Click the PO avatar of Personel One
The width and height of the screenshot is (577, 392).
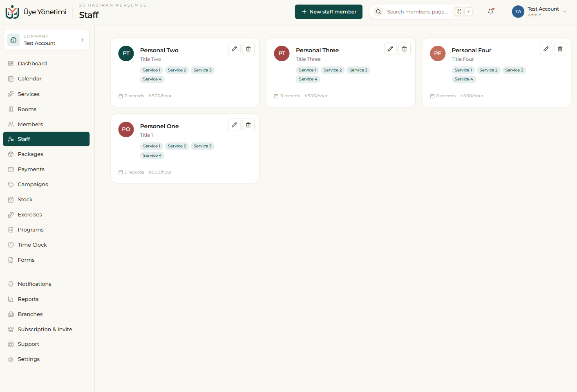pyautogui.click(x=126, y=129)
